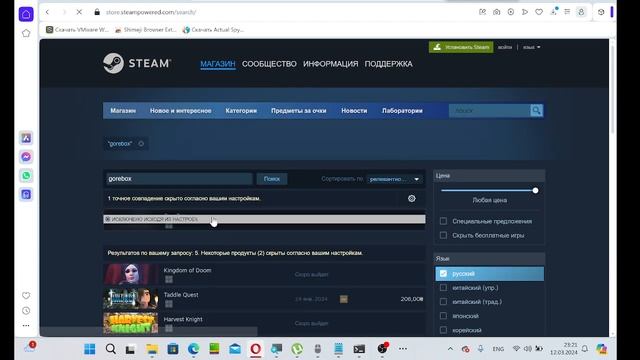Image resolution: width=640 pixels, height=360 pixels.
Task: Switch to Opera browser in taskbar
Action: pos(256,349)
